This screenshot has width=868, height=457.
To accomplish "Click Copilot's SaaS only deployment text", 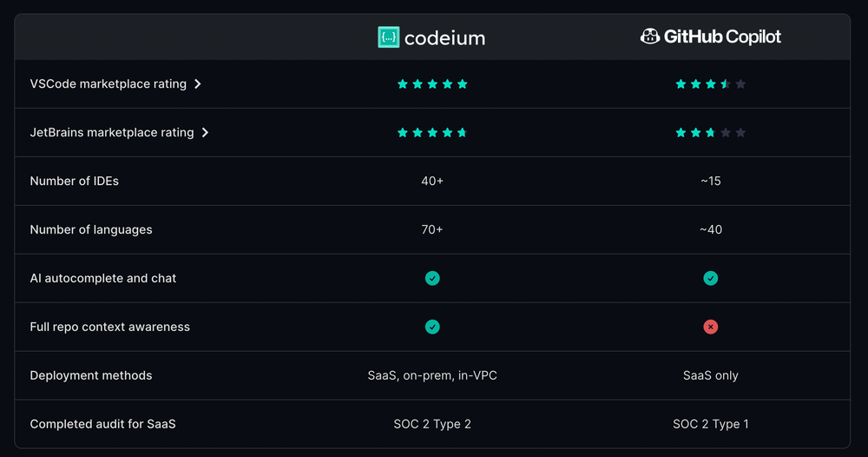I will tap(711, 376).
